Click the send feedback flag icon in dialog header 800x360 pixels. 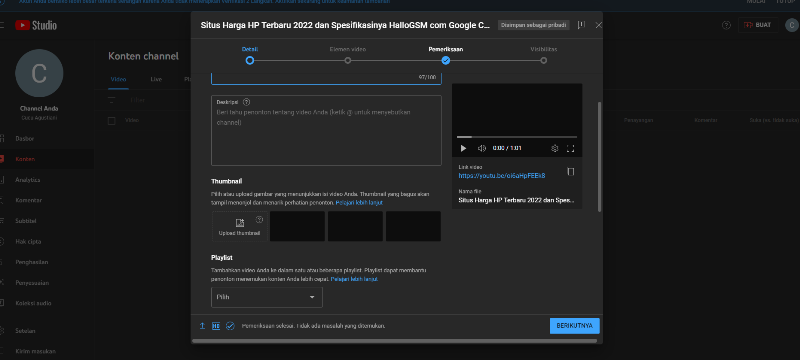[x=581, y=25]
